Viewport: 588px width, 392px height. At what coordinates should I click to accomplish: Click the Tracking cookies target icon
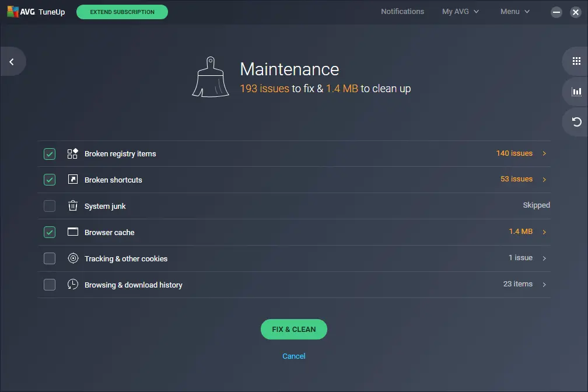[x=73, y=258]
